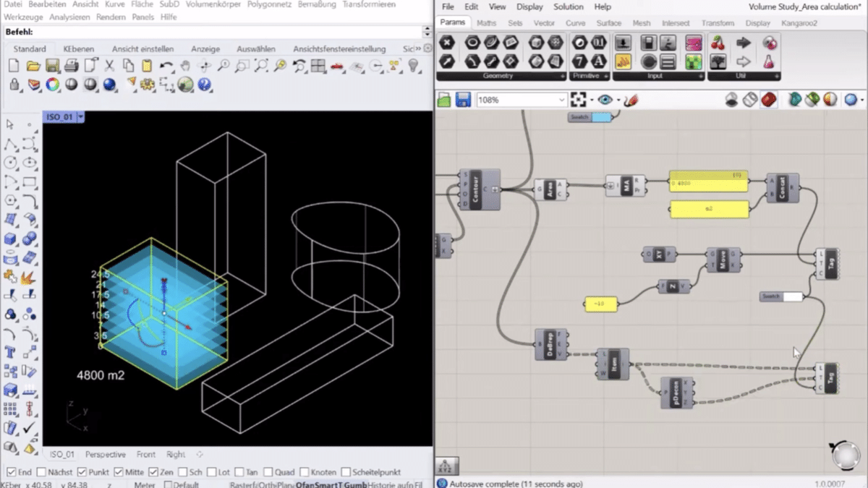The width and height of the screenshot is (868, 488).
Task: Click the Undo arrow in Rhino toolbar
Action: (166, 66)
